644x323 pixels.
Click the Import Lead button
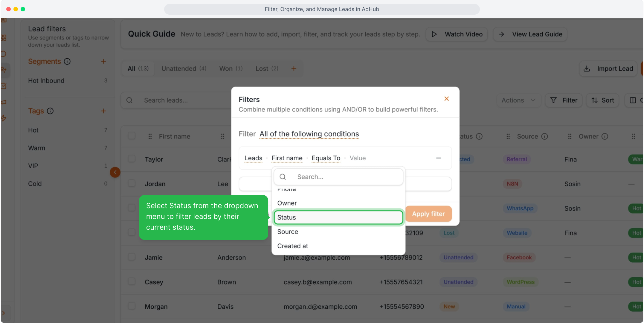click(x=609, y=68)
